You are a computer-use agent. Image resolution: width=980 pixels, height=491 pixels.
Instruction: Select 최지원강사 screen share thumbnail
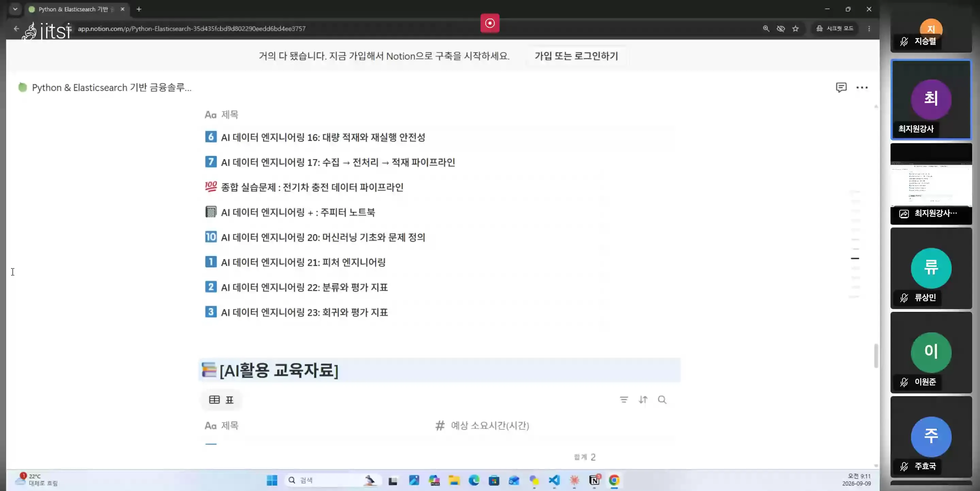click(931, 184)
